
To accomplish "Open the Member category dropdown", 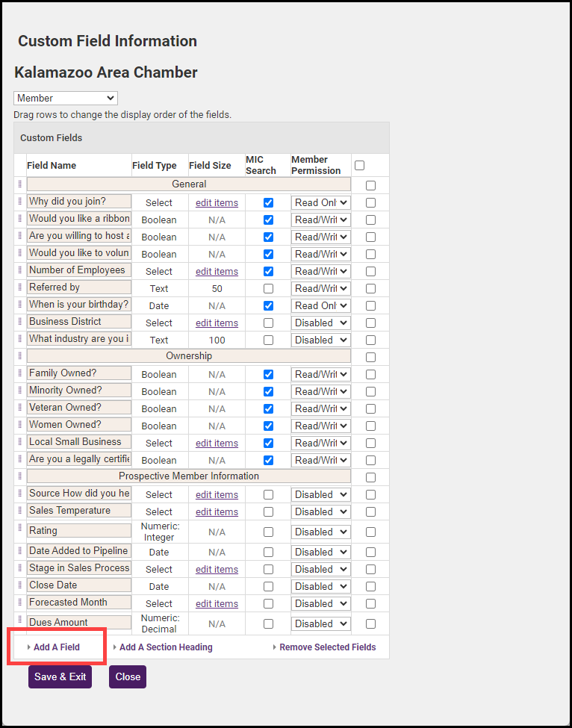I will (66, 99).
